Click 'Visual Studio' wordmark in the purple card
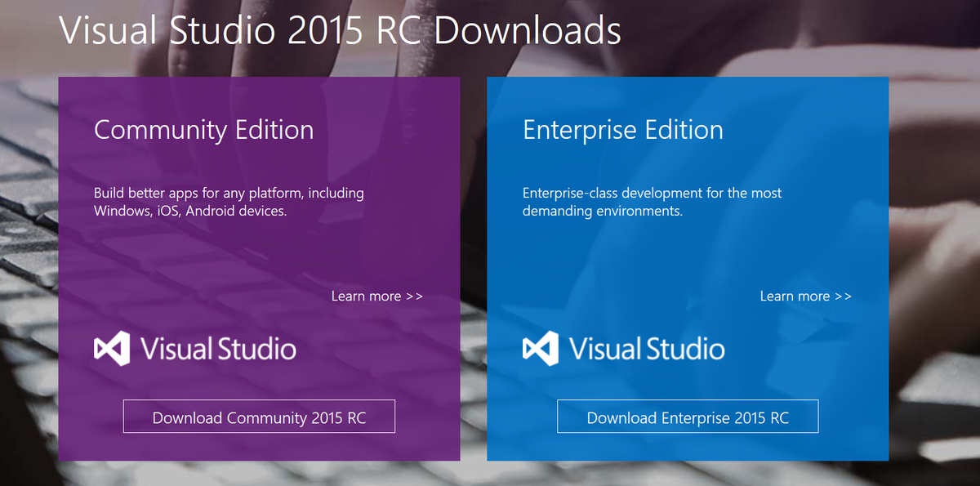The image size is (980, 486). click(218, 349)
